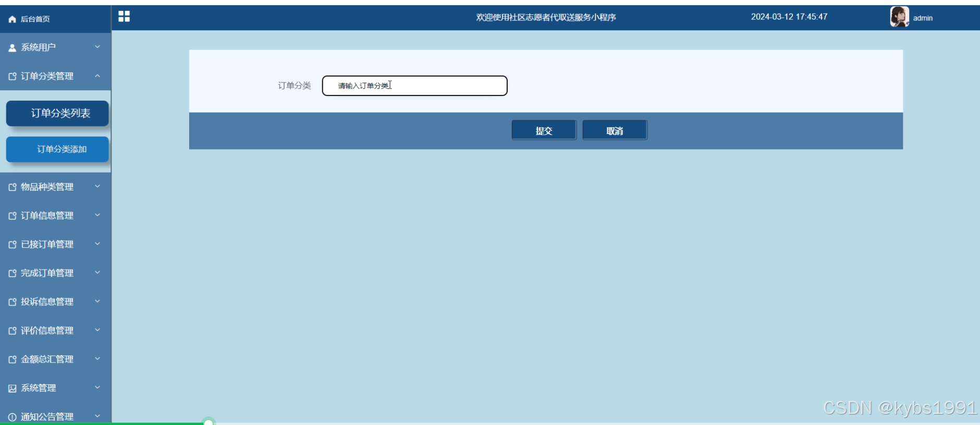Image resolution: width=980 pixels, height=425 pixels.
Task: Expand the 通知公告管理 chevron
Action: pyautogui.click(x=97, y=416)
